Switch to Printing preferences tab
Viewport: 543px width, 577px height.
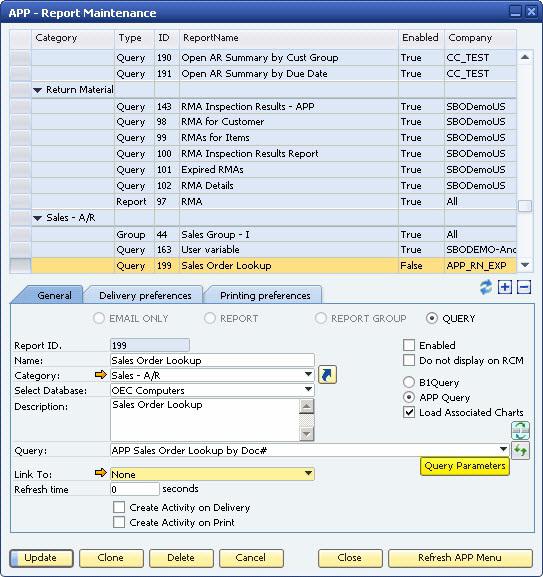click(x=265, y=295)
